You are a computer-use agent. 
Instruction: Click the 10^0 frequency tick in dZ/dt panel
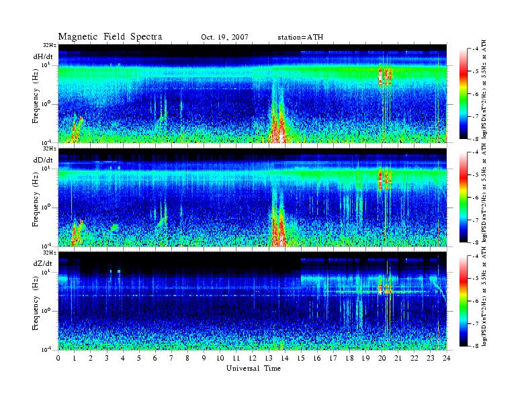pos(46,310)
